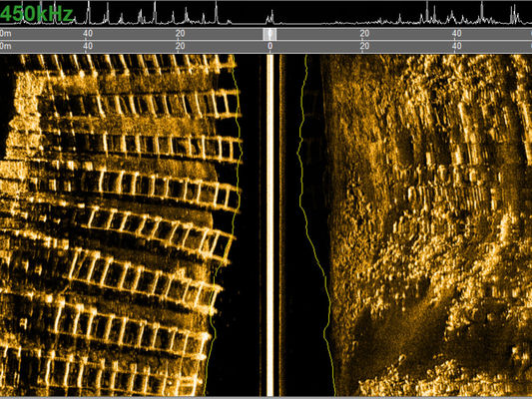Click the port-side 20 mark on upper ruler
This screenshot has width=532, height=399.
click(x=180, y=34)
